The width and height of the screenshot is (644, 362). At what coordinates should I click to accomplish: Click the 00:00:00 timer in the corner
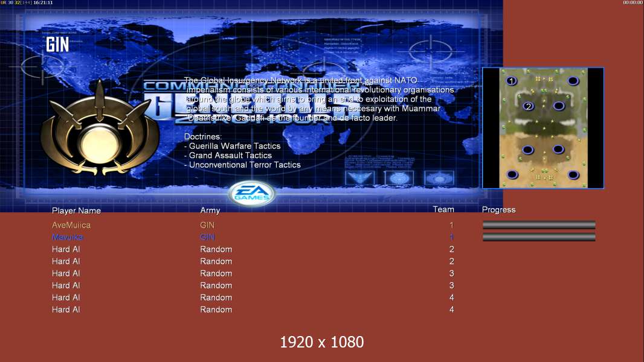[x=633, y=2]
